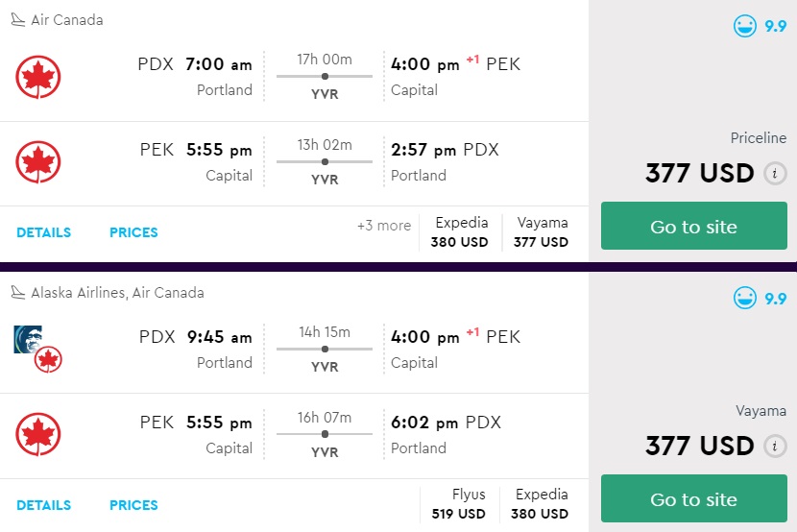Screen dimensions: 797x532
Task: Click the Air Canada logo on first outbound flight
Action: [x=38, y=77]
